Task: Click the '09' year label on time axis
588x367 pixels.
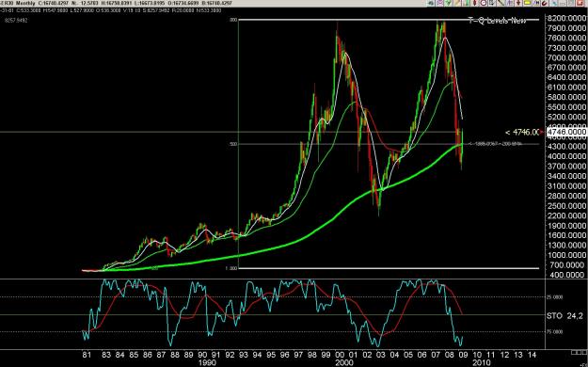Action: click(463, 355)
